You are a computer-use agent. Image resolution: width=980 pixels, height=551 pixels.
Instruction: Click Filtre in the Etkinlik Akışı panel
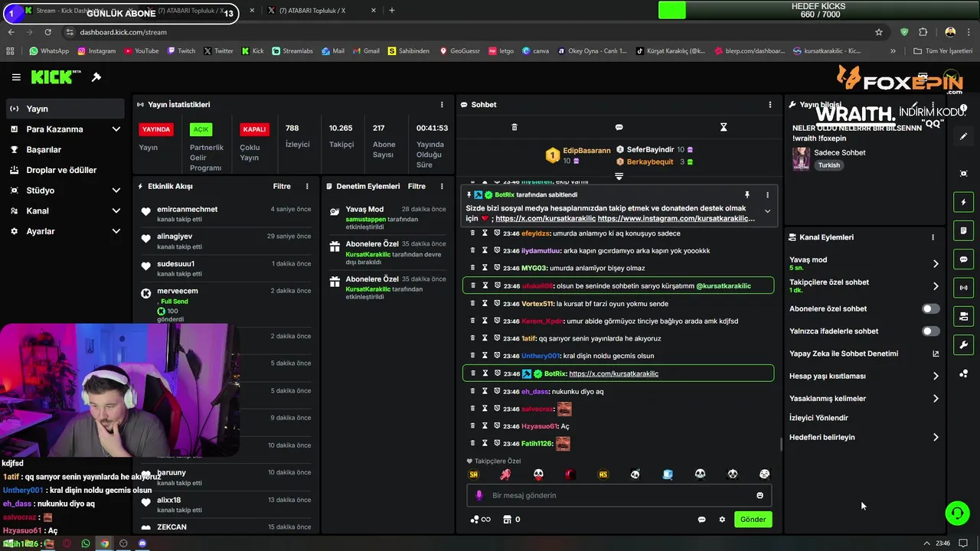point(282,186)
